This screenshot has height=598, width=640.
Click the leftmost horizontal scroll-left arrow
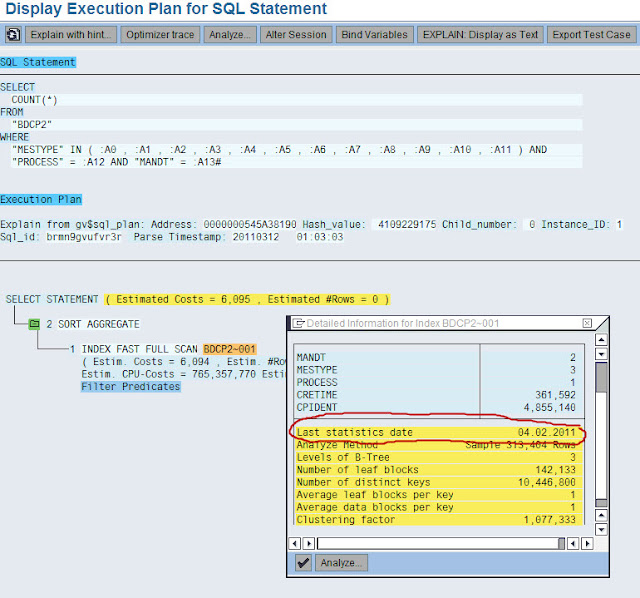pyautogui.click(x=295, y=544)
